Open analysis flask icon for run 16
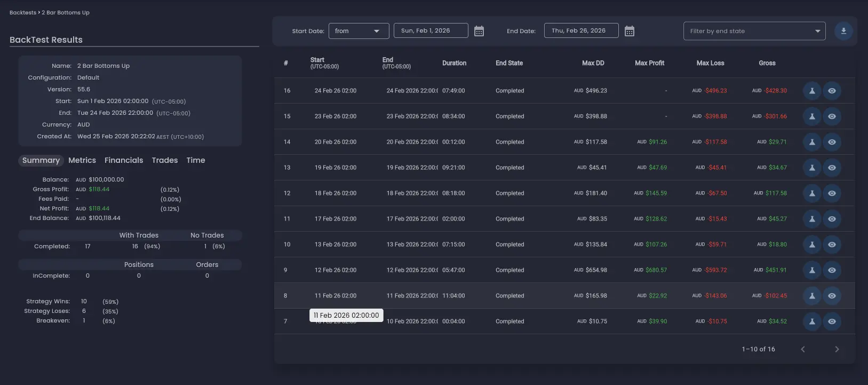 click(812, 91)
